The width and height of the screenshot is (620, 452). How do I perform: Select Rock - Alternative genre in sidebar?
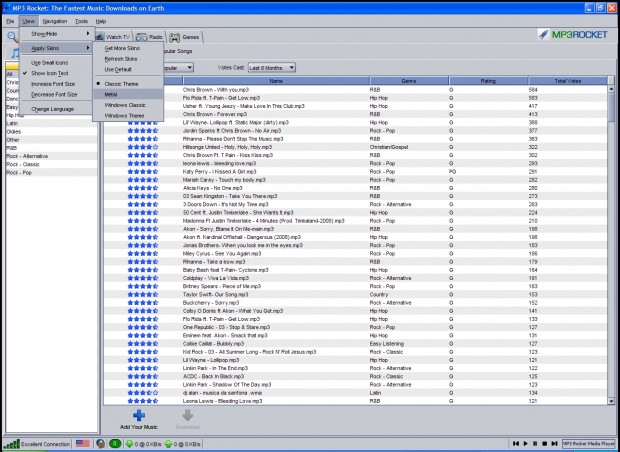tap(51, 156)
